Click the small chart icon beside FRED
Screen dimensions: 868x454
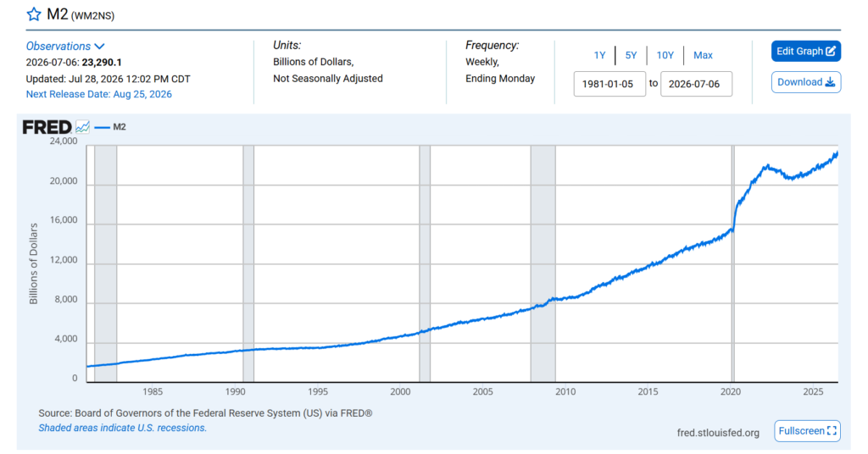click(82, 127)
